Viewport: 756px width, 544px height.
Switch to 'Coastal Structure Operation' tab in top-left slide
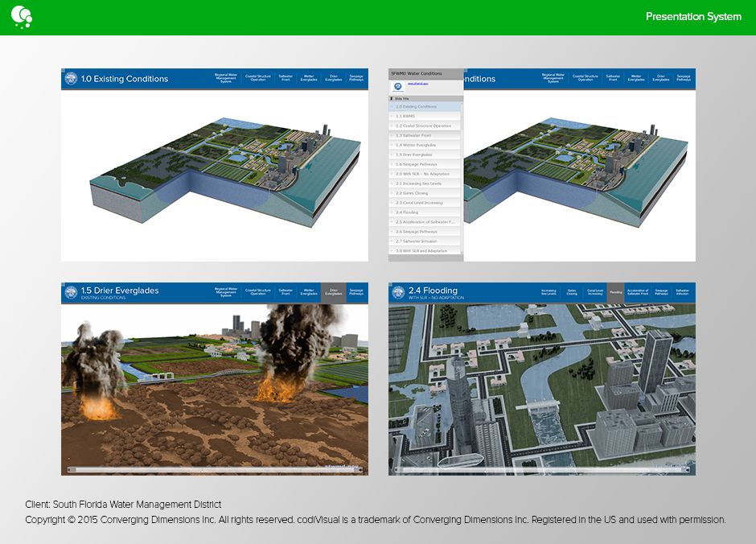point(258,78)
